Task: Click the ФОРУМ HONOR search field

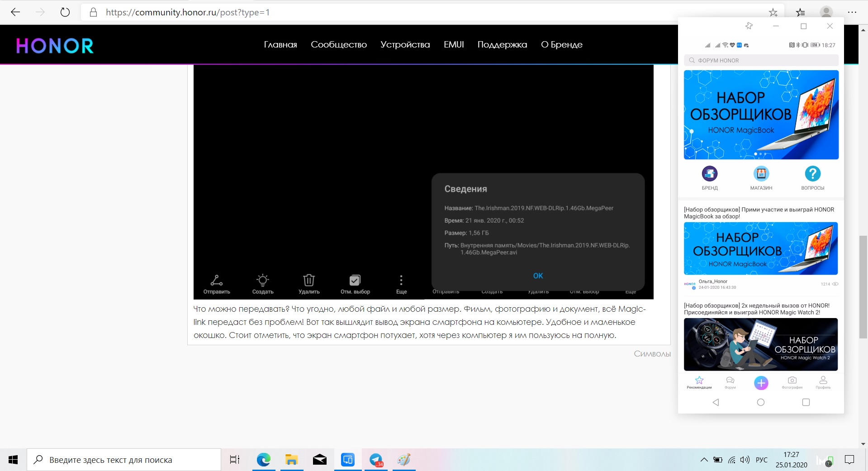Action: [x=761, y=60]
